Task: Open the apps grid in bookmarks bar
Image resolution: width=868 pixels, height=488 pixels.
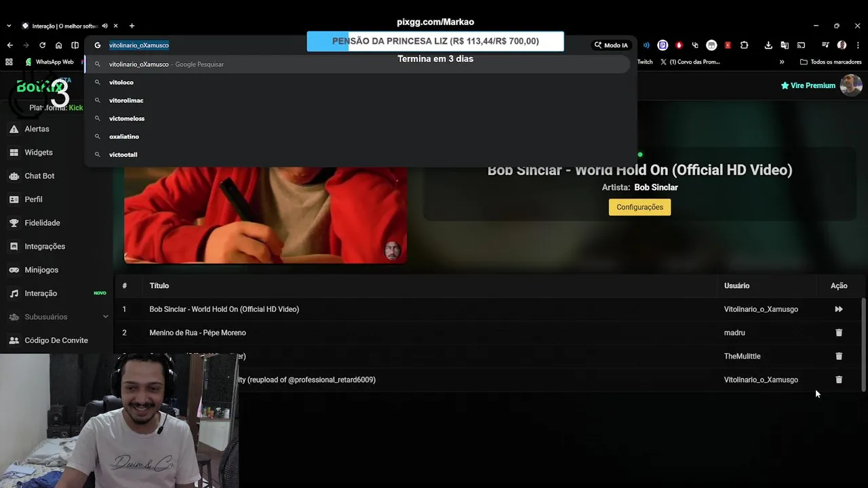Action: tap(9, 62)
